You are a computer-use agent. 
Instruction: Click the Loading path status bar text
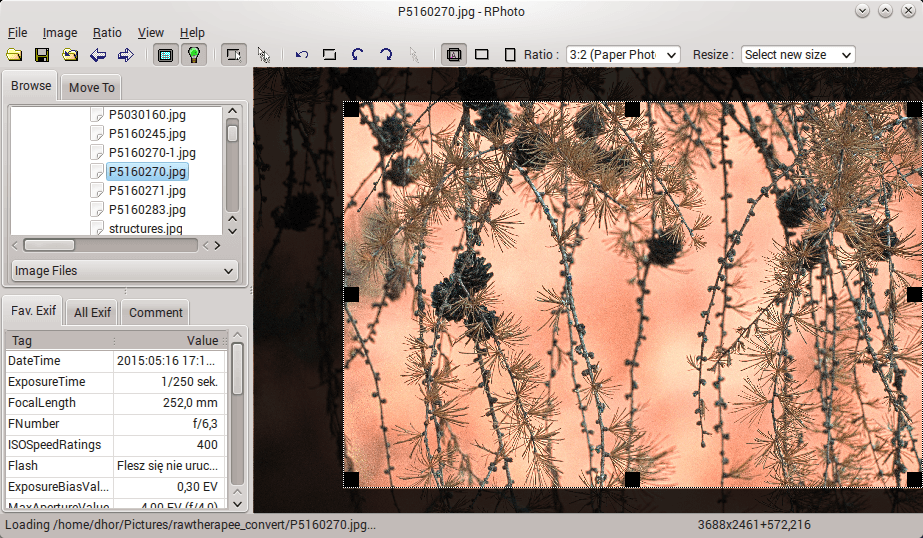190,524
